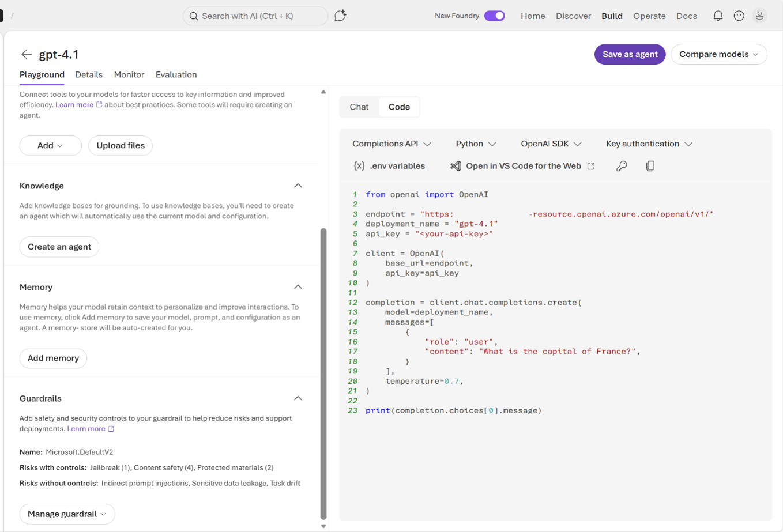Open the Add tools dropdown
This screenshot has height=532, width=783.
click(51, 145)
